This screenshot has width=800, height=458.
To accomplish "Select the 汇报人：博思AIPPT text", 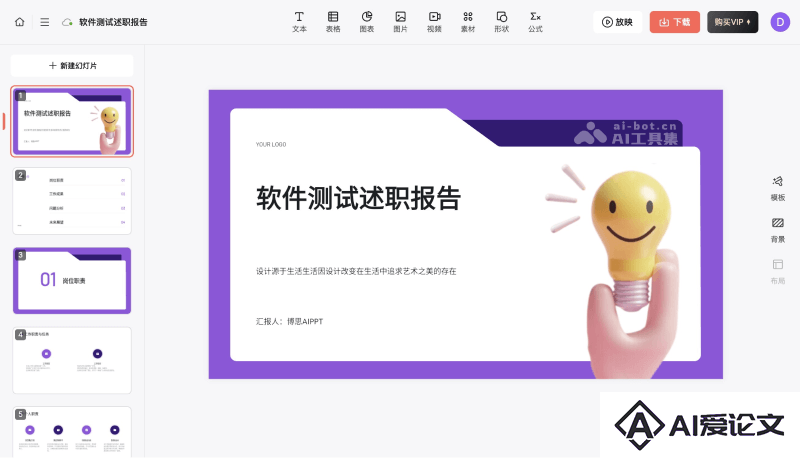I will 289,321.
